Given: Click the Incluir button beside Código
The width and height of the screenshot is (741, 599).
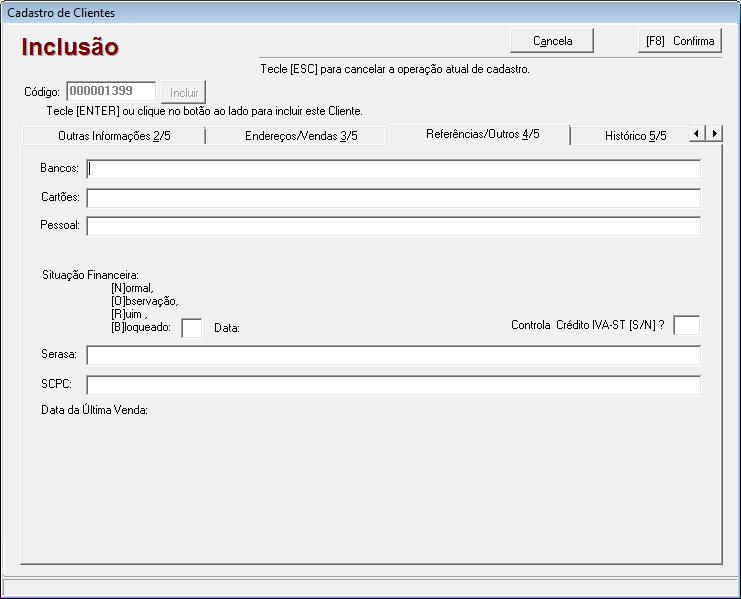Looking at the screenshot, I should point(184,92).
